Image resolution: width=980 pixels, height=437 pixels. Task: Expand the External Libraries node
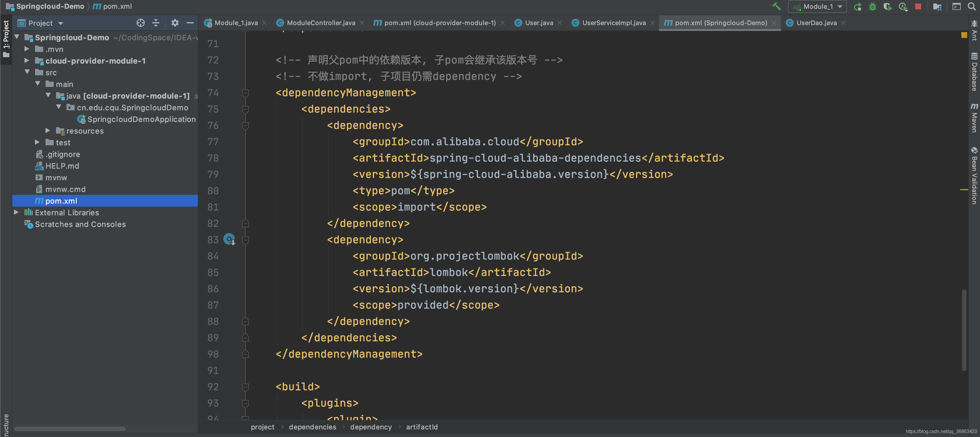pos(16,212)
